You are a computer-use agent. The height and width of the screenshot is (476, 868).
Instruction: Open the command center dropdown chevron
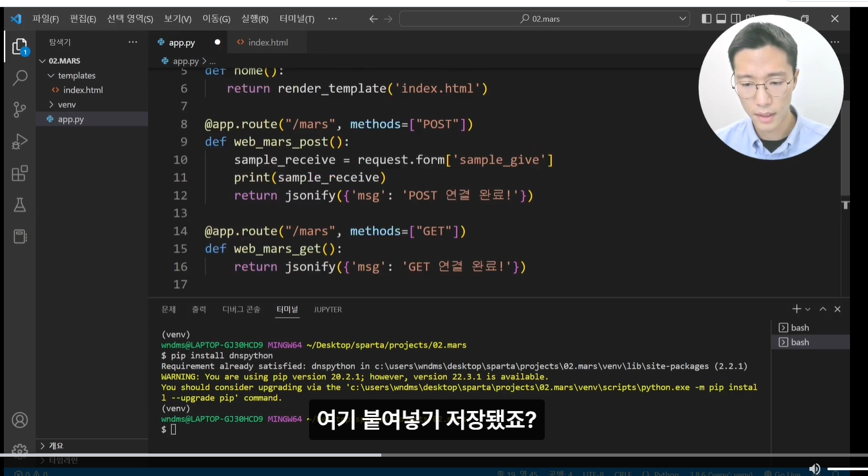683,19
